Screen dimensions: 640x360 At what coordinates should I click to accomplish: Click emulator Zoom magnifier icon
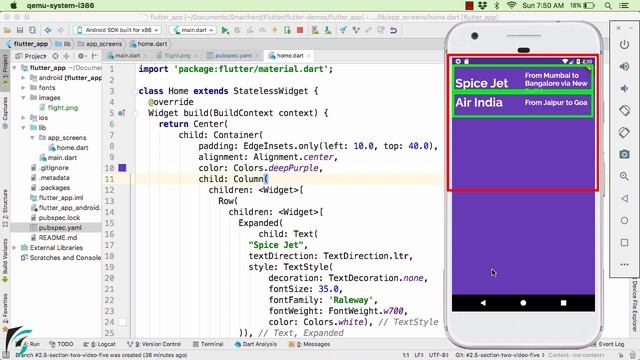coord(624,176)
